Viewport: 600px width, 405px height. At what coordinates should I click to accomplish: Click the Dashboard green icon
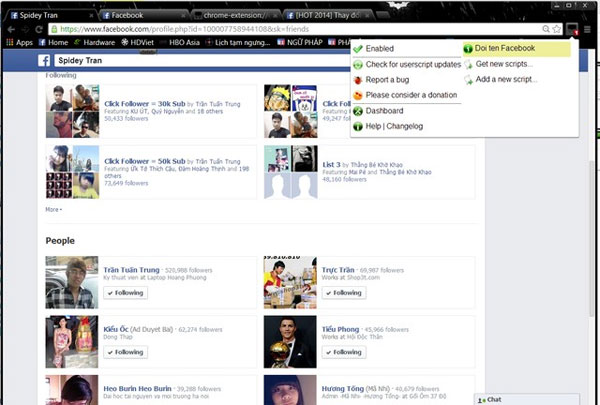coord(358,111)
